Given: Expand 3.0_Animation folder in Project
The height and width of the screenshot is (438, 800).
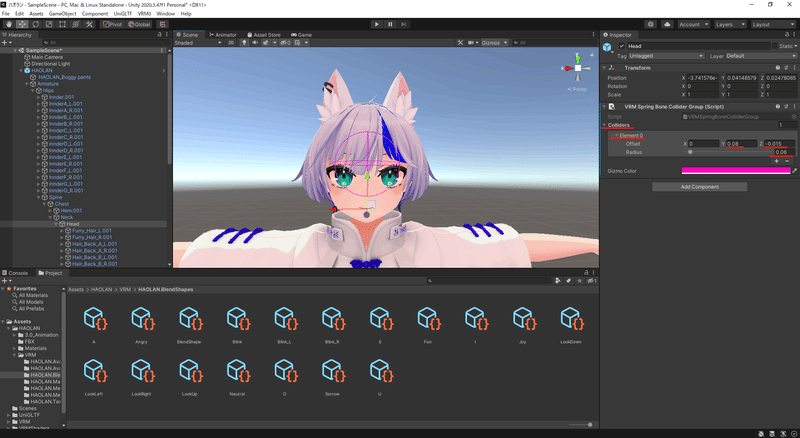Looking at the screenshot, I should [15, 335].
